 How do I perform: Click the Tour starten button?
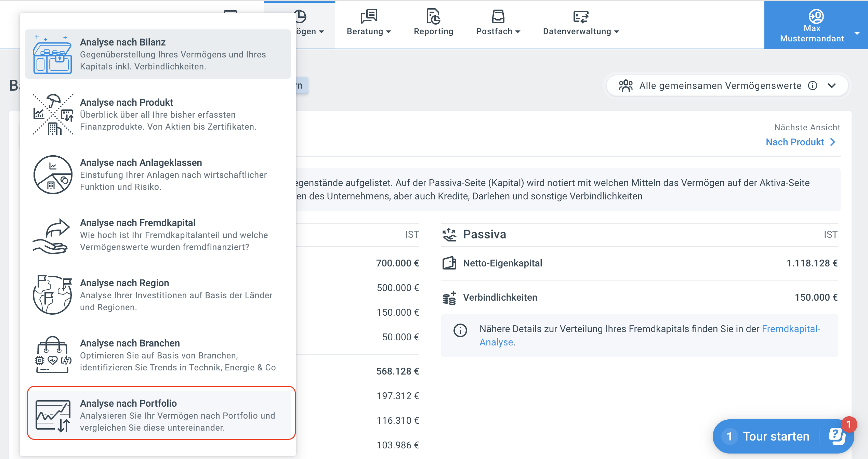pyautogui.click(x=776, y=436)
